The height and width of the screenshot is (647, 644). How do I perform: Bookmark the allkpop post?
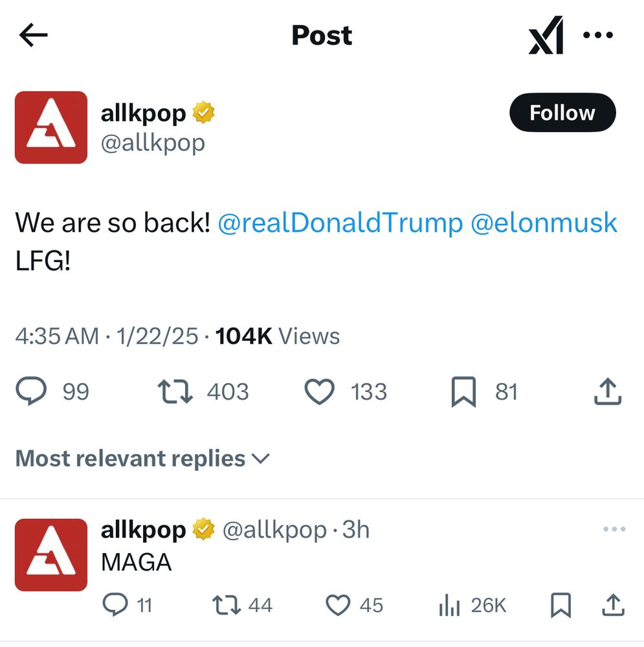coord(464,391)
